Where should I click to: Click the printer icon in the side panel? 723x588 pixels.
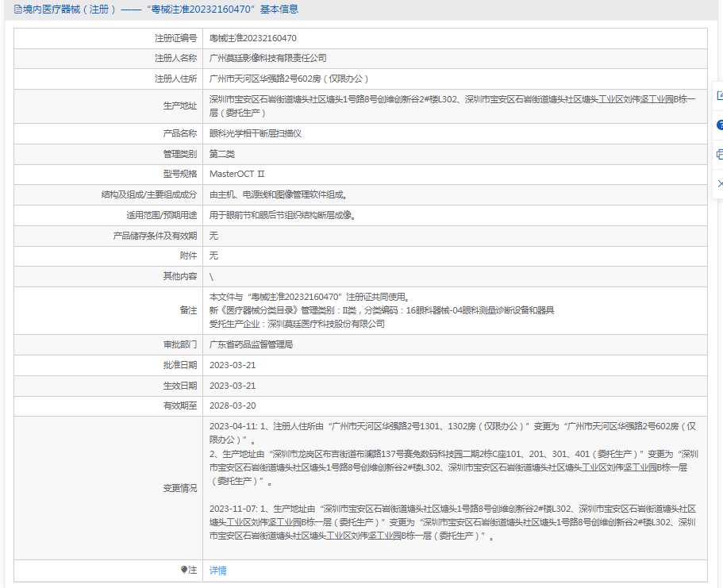(719, 155)
